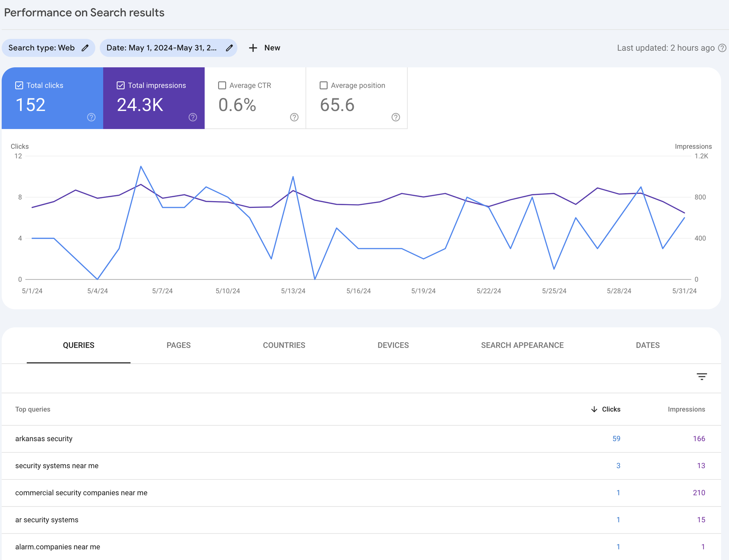Click help icon in Total impressions card
This screenshot has height=560, width=729.
click(193, 117)
